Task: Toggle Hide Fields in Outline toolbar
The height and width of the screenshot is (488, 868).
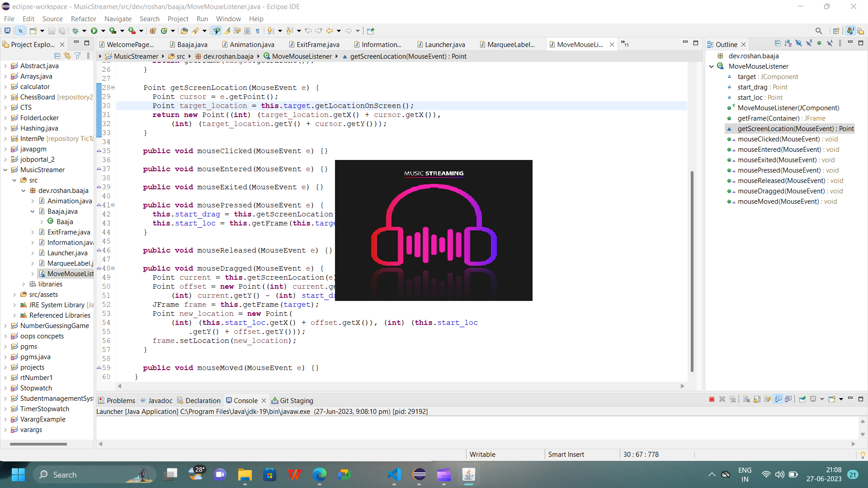Action: pos(798,43)
